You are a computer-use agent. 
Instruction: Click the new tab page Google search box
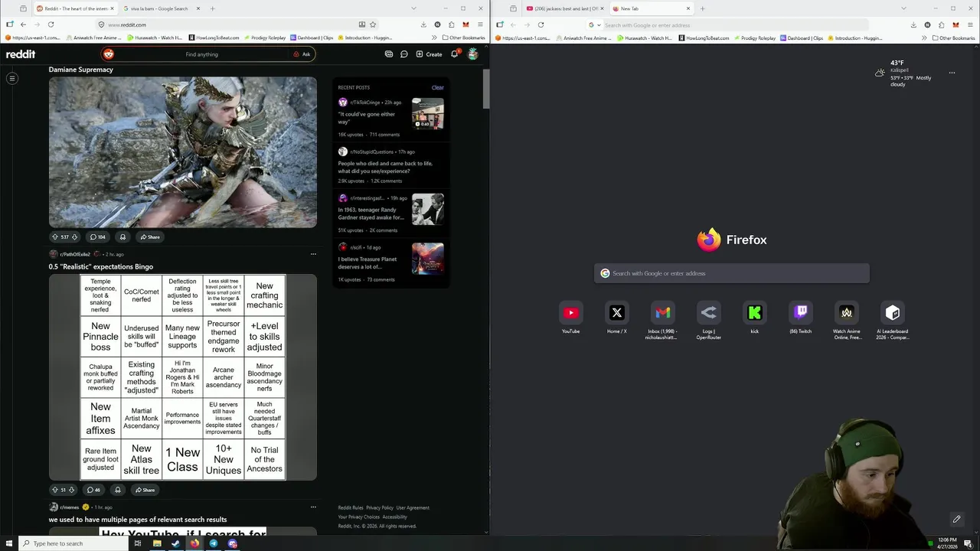coord(731,273)
